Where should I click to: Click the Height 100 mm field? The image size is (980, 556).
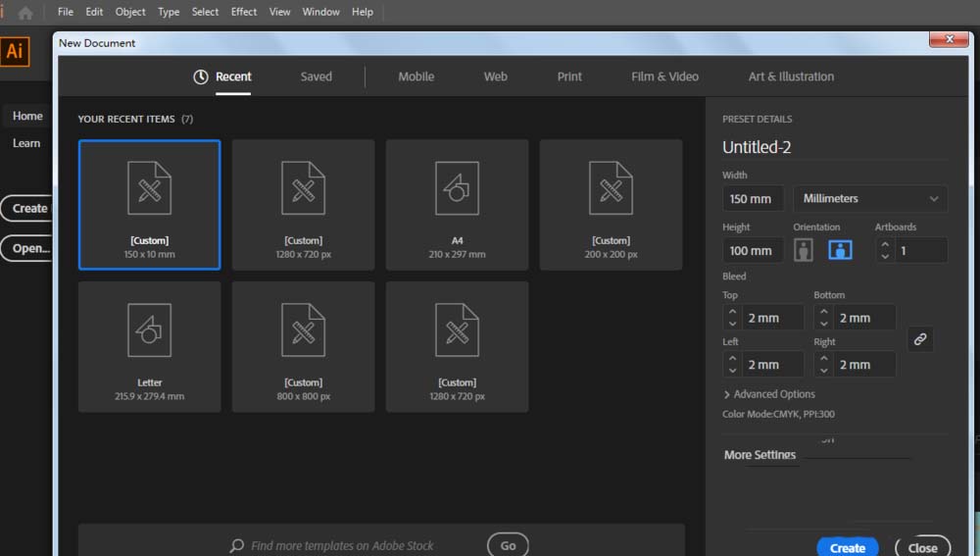[x=753, y=251]
